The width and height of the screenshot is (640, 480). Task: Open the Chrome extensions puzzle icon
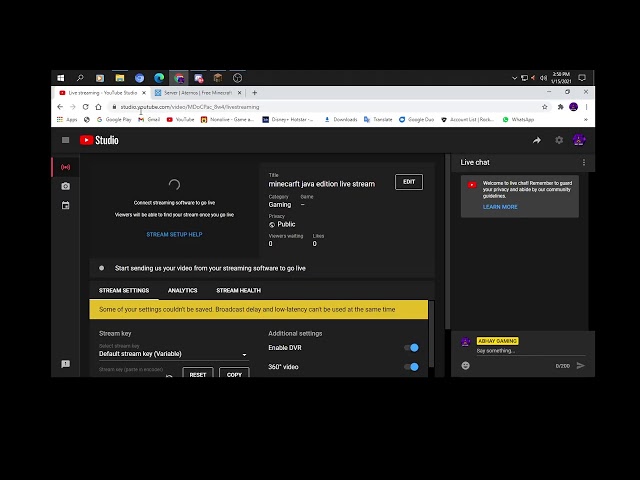click(x=560, y=107)
